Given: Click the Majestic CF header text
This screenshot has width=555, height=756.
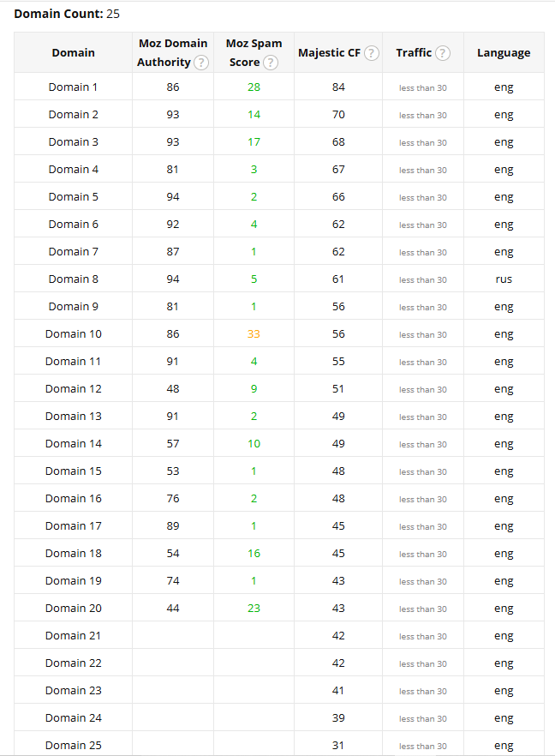Looking at the screenshot, I should click(329, 53).
